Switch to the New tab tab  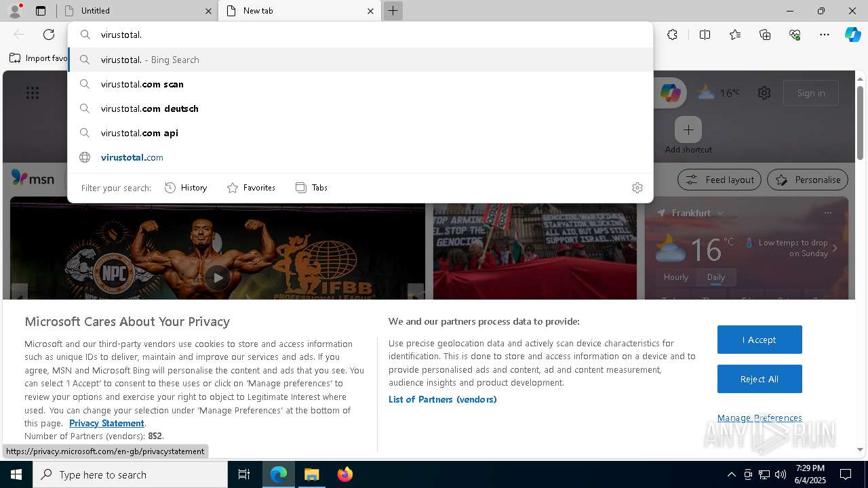[x=299, y=11]
